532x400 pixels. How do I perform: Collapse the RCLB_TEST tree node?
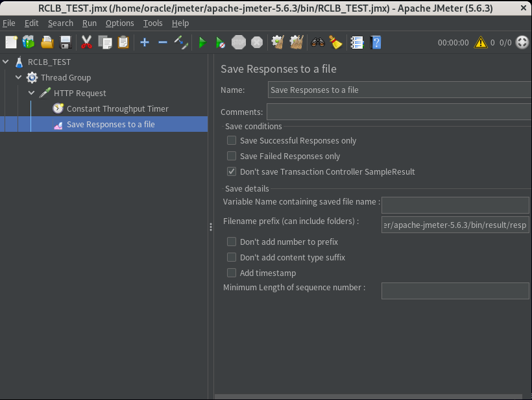pyautogui.click(x=6, y=62)
